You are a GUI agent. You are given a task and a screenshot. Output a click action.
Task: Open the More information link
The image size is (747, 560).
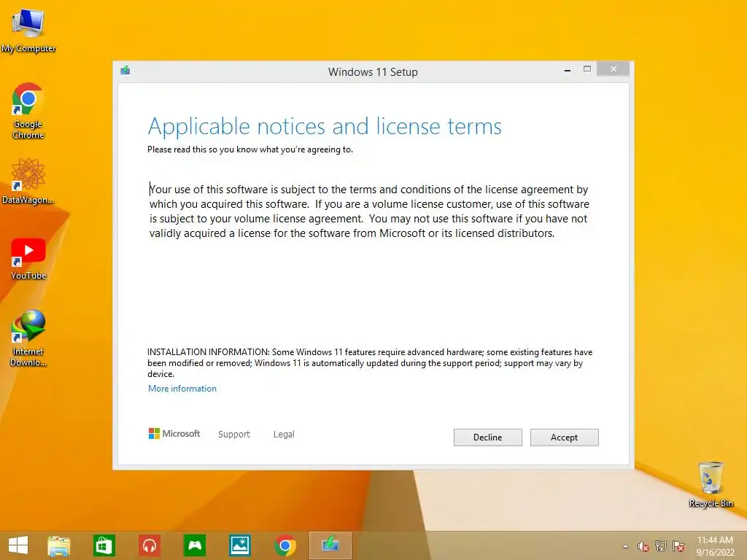182,389
